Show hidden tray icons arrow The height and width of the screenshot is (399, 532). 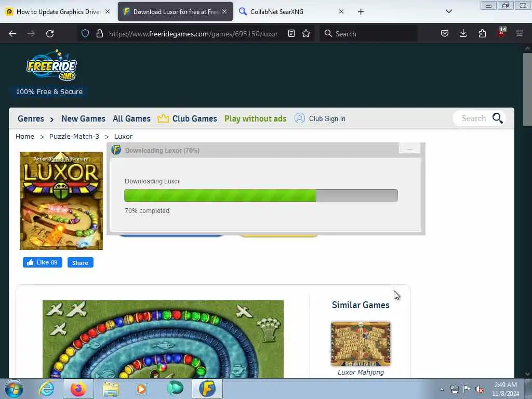pos(442,389)
